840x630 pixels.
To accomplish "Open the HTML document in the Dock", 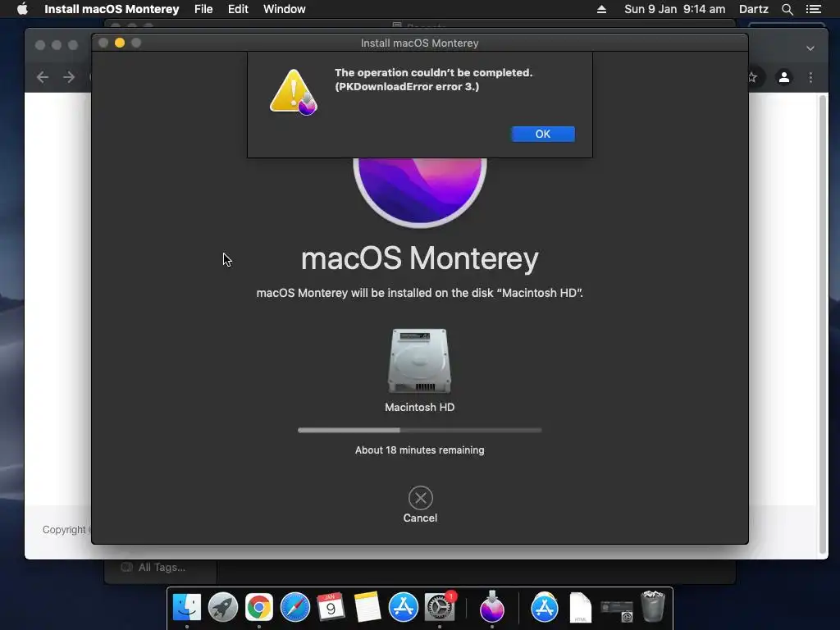I will (580, 607).
